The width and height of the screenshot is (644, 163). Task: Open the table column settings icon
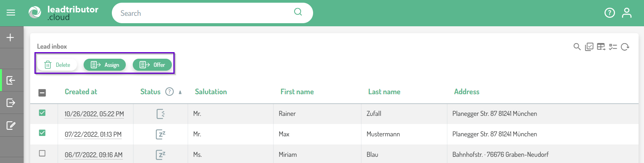tap(601, 47)
